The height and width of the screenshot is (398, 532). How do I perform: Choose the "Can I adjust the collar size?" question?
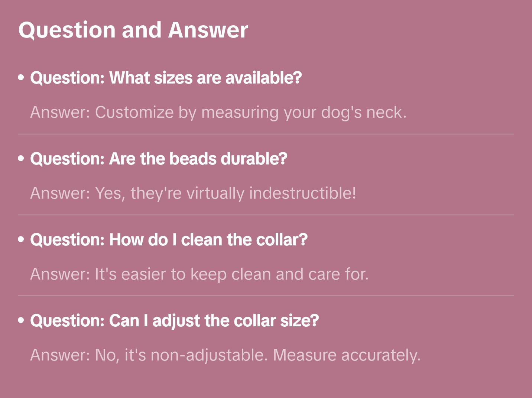pyautogui.click(x=174, y=321)
